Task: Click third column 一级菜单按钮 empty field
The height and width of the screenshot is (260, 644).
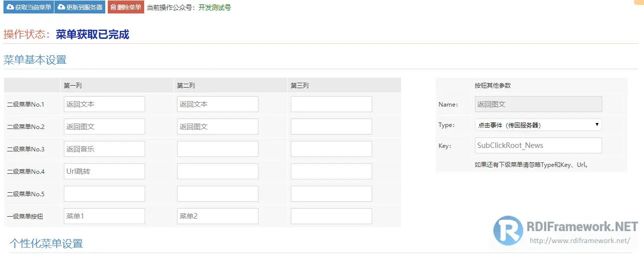Action: coord(331,216)
